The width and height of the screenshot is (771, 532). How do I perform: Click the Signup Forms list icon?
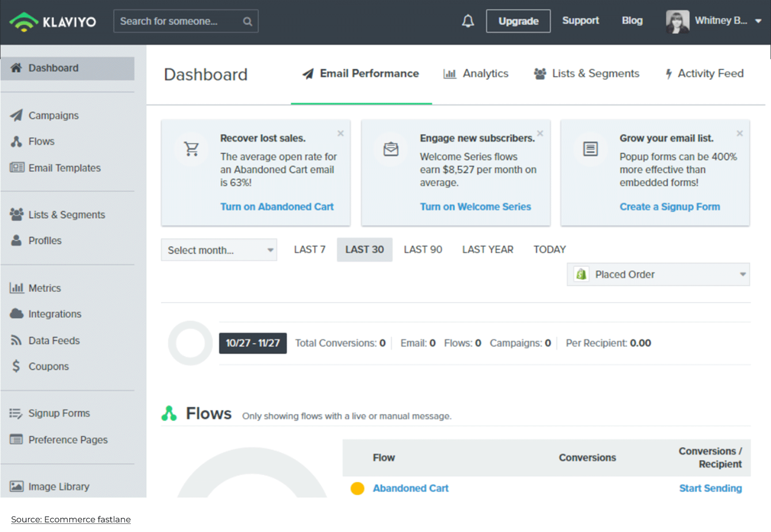point(16,413)
